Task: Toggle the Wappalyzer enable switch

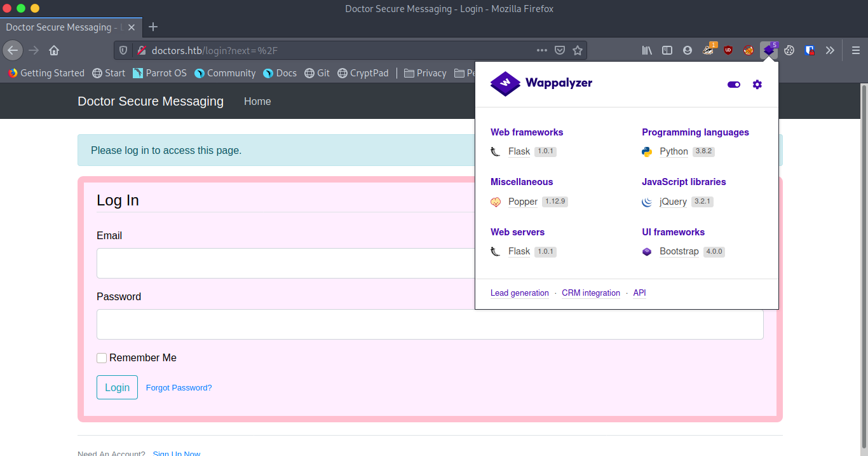Action: 734,85
